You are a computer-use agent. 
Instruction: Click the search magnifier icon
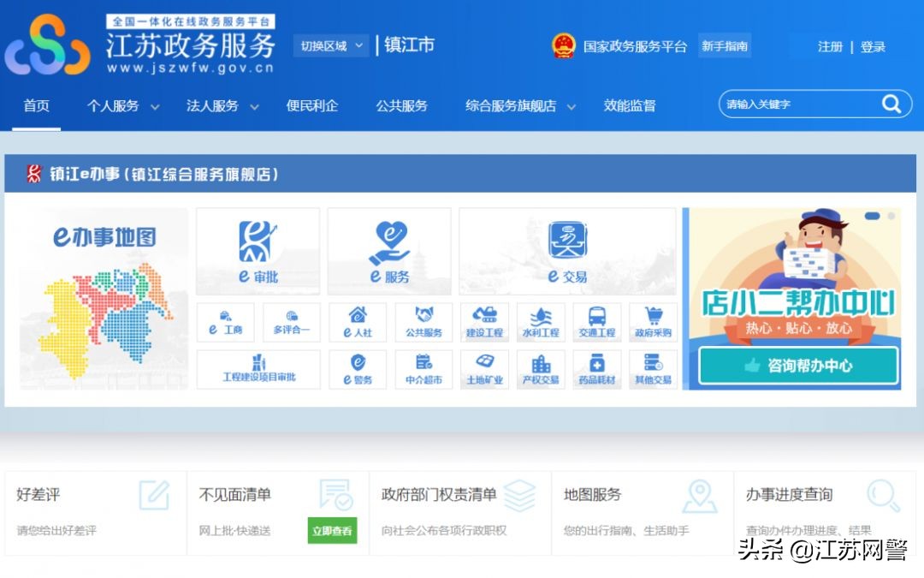891,104
